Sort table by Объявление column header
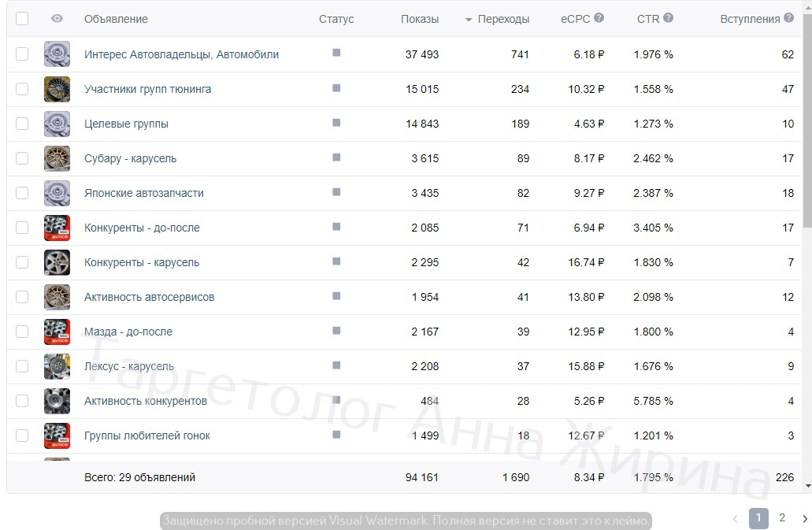 (116, 19)
